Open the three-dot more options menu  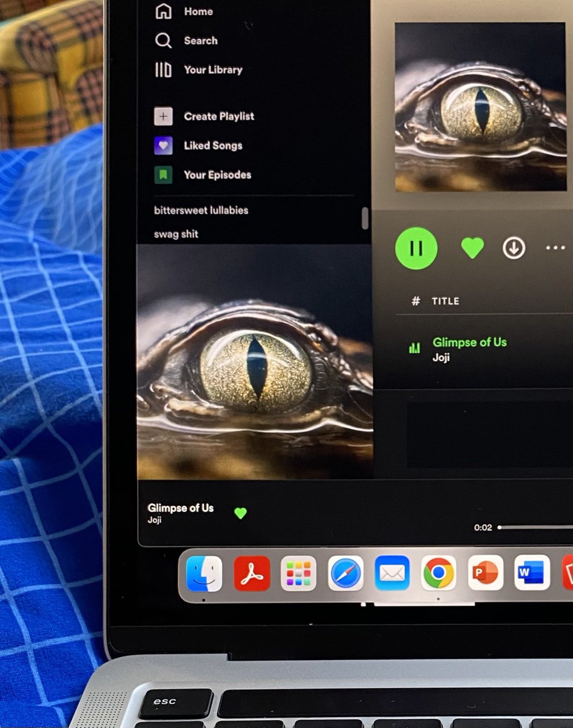pos(555,248)
